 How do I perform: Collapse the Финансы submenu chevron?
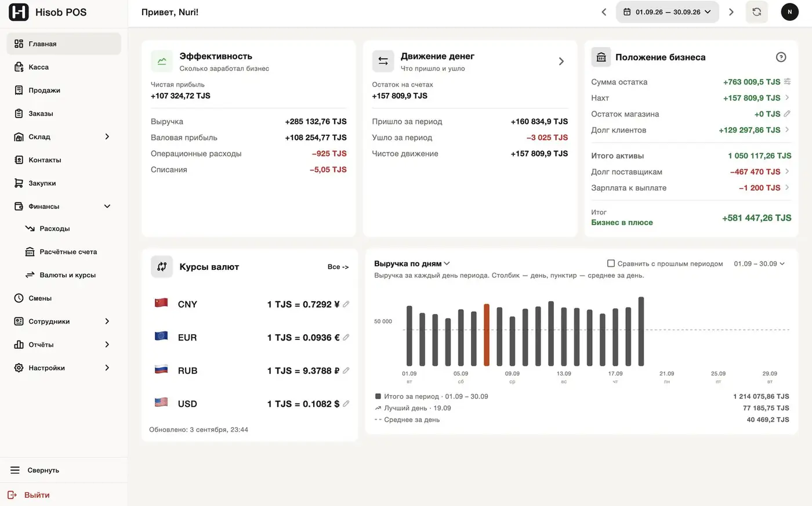[x=107, y=206]
